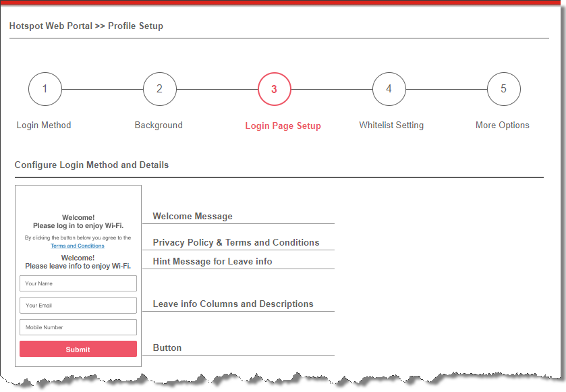This screenshot has width=566, height=392.
Task: Open the More Options step label
Action: [503, 125]
